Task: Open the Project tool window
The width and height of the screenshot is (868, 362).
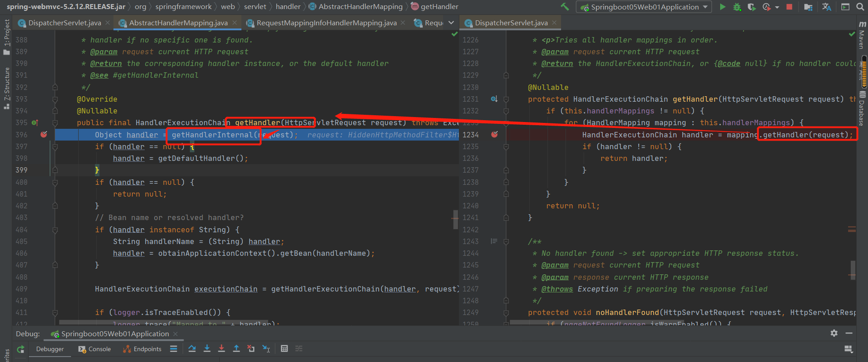Action: (6, 37)
